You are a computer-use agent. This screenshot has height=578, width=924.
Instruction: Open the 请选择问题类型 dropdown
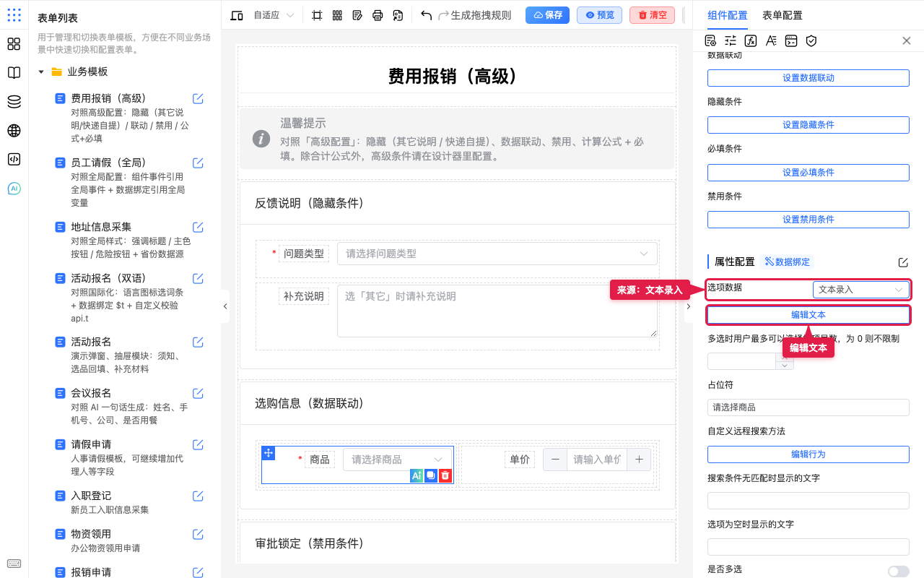(x=497, y=254)
